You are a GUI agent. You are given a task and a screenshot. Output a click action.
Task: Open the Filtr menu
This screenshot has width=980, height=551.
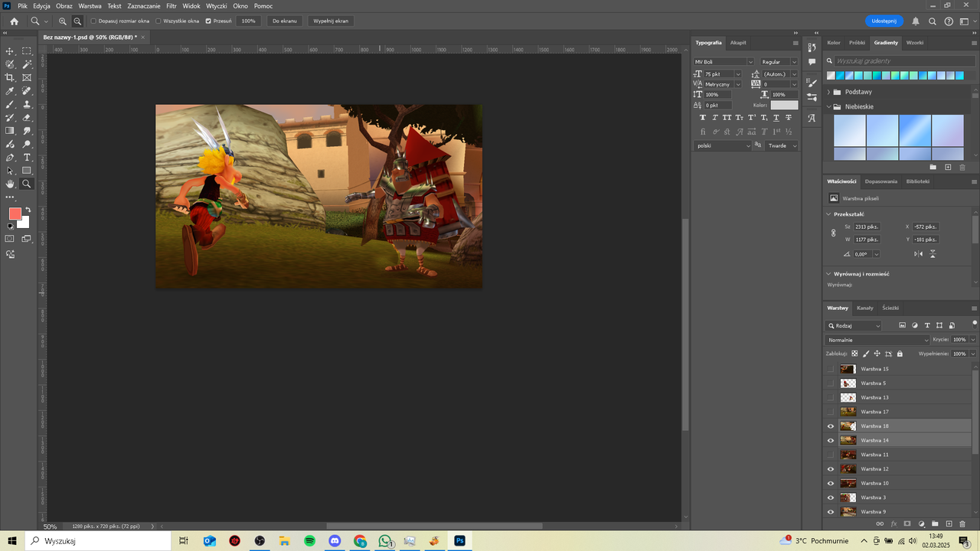[x=171, y=5]
